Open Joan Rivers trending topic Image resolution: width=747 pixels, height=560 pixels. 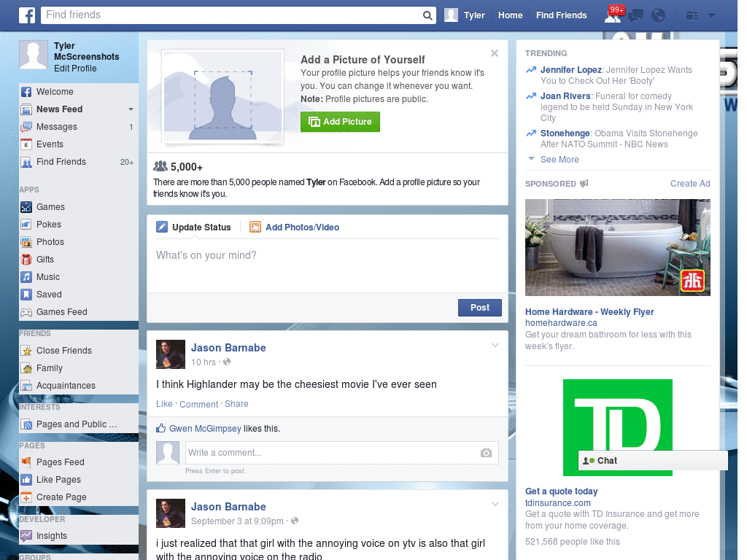coord(565,96)
